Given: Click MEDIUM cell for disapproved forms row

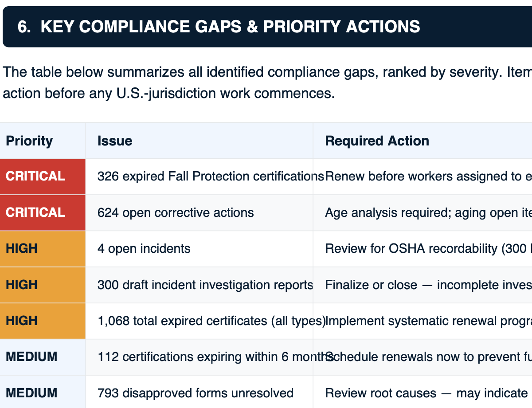Looking at the screenshot, I should click(43, 392).
